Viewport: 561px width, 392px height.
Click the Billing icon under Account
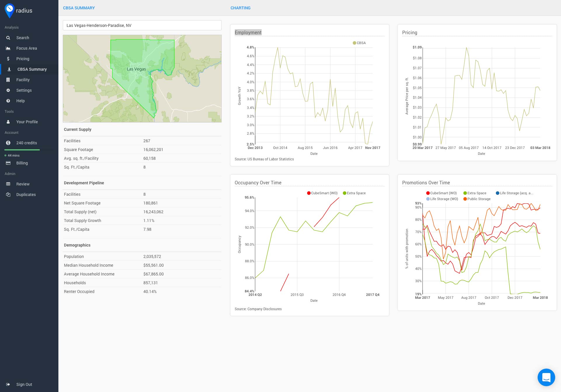pos(8,163)
